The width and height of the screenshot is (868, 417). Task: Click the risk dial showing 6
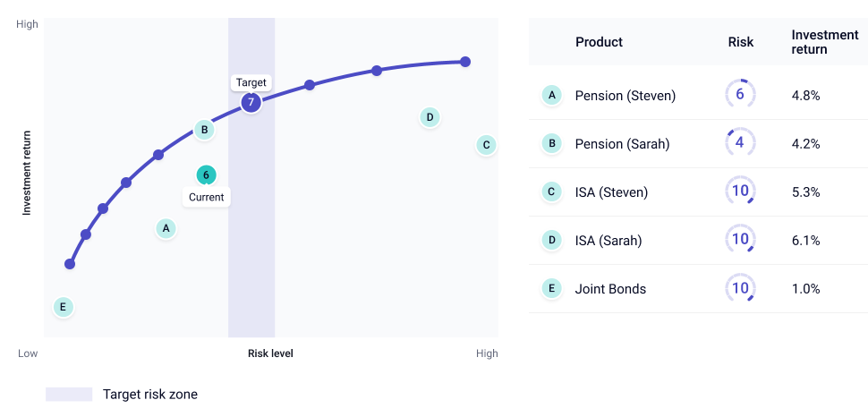click(x=740, y=94)
